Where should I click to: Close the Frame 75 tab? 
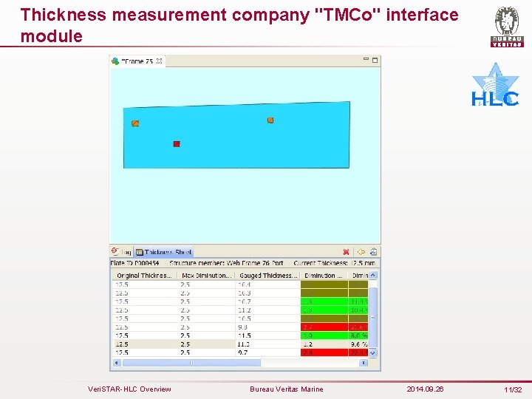point(159,61)
